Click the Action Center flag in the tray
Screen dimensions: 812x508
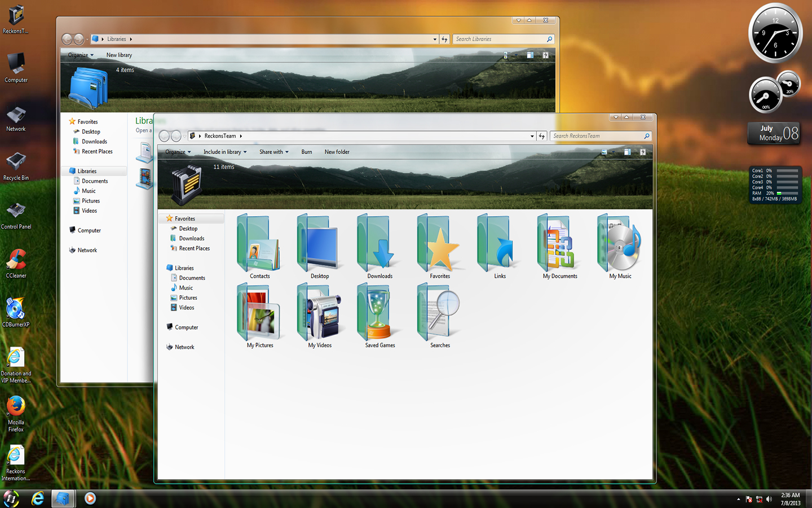point(748,499)
